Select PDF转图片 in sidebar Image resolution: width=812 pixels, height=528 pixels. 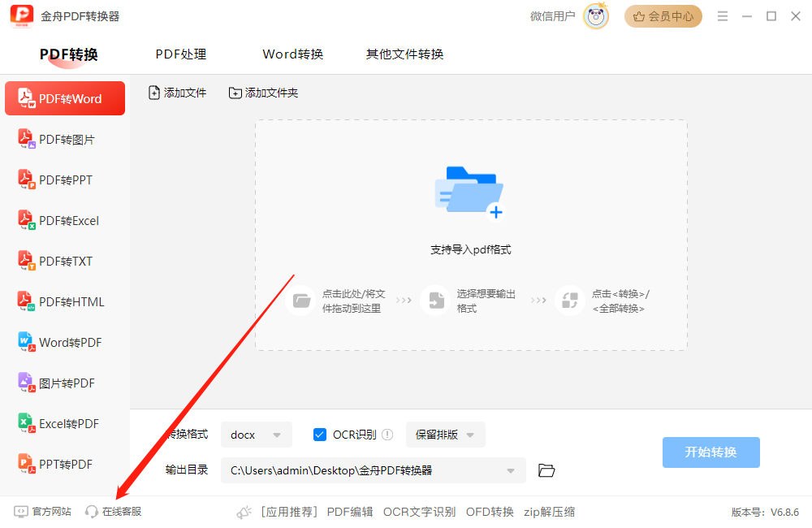[x=65, y=140]
